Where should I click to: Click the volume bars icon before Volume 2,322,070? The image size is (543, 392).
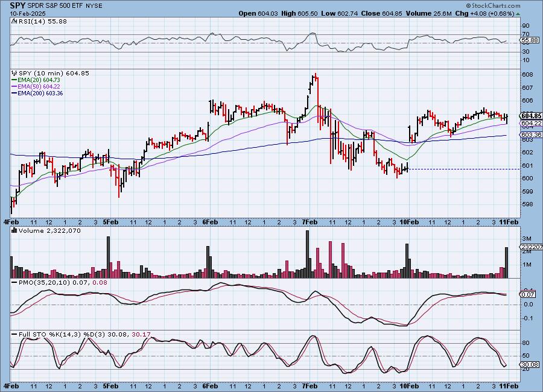[x=14, y=230]
